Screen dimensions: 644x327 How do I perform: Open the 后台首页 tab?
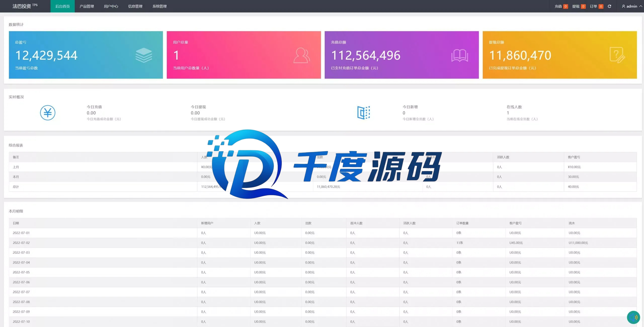62,6
